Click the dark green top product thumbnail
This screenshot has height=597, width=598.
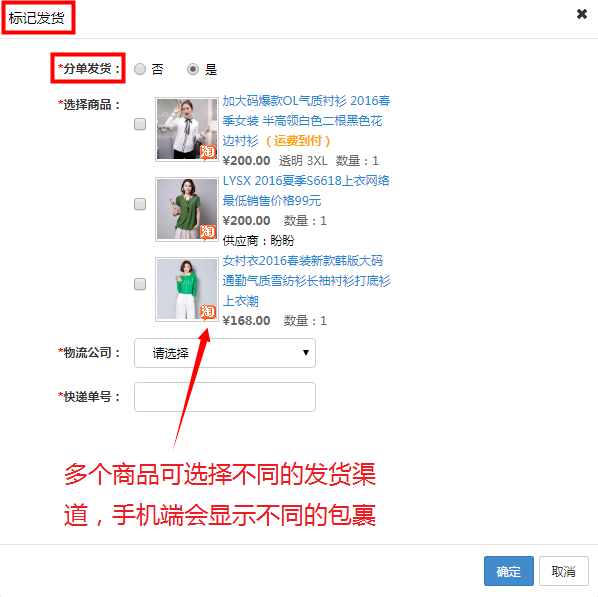[x=187, y=209]
